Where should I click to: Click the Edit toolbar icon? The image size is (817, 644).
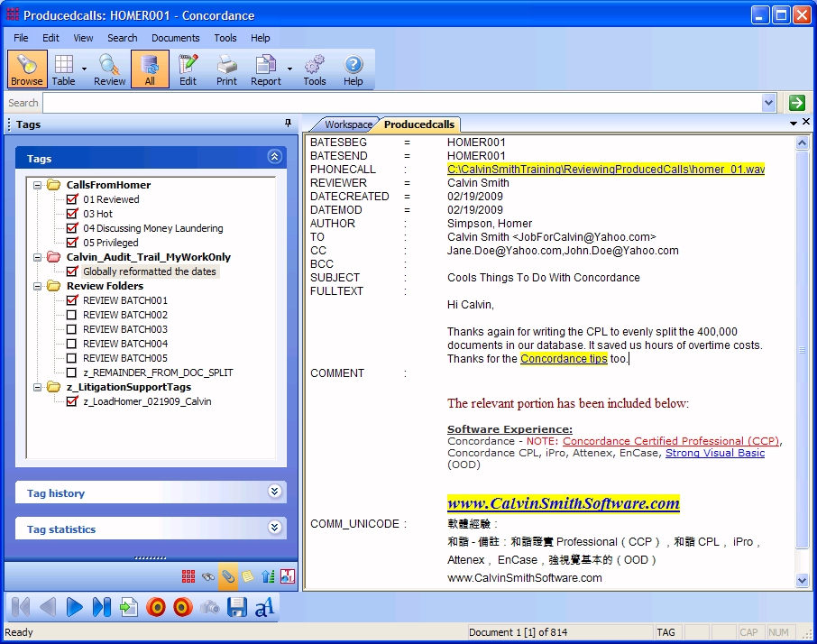(188, 69)
